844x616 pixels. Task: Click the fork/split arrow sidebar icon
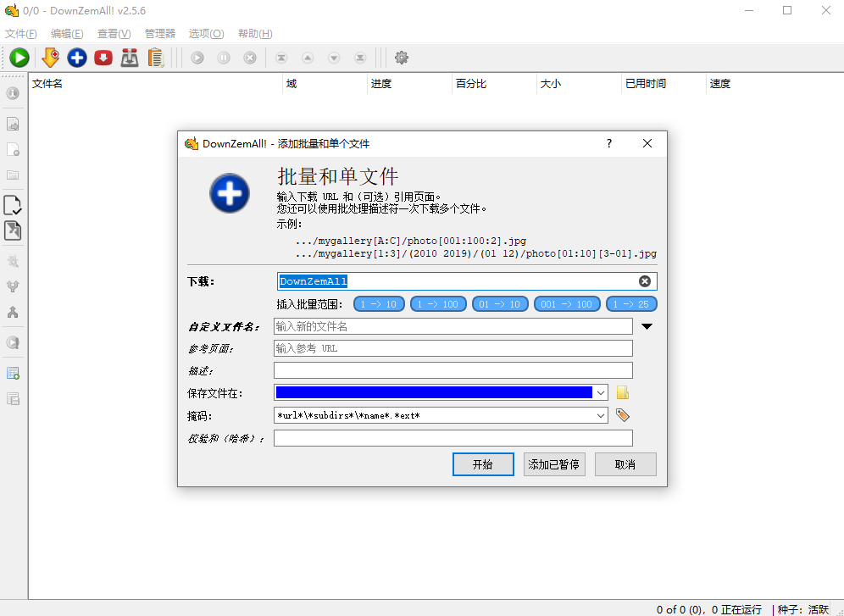click(13, 286)
